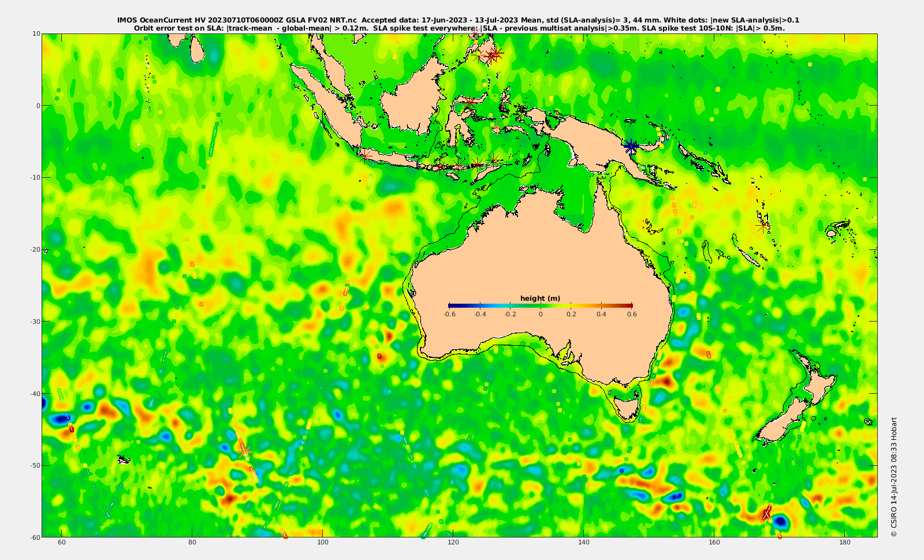
Task: Click the colorbar tick label '-0.4'
Action: (x=479, y=314)
